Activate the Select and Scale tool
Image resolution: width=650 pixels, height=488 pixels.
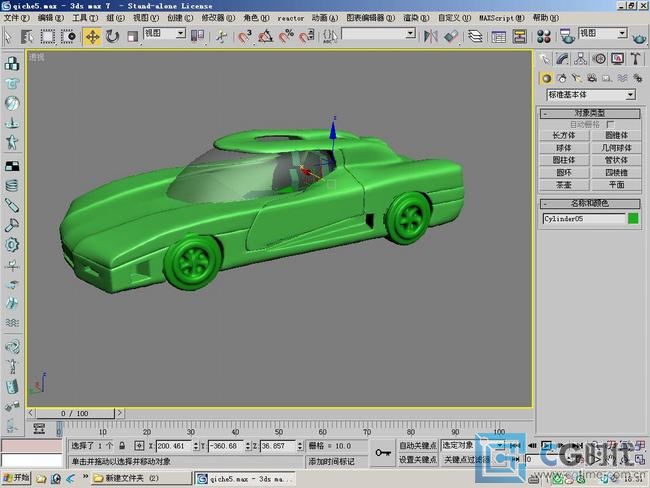(132, 36)
